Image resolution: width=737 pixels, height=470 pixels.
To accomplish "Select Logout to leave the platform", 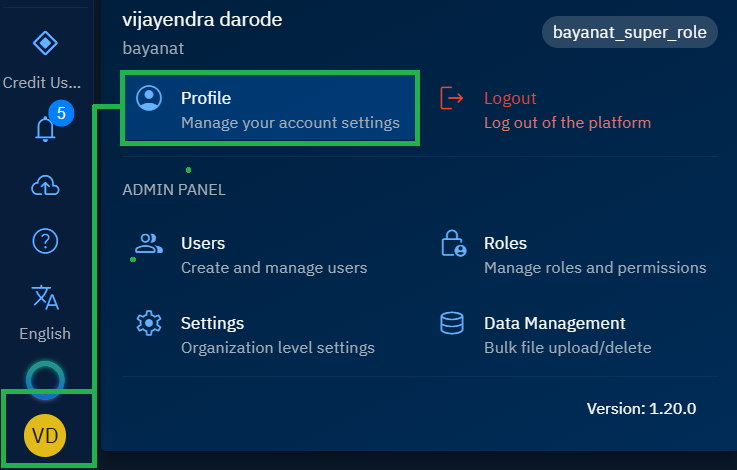I will (566, 110).
